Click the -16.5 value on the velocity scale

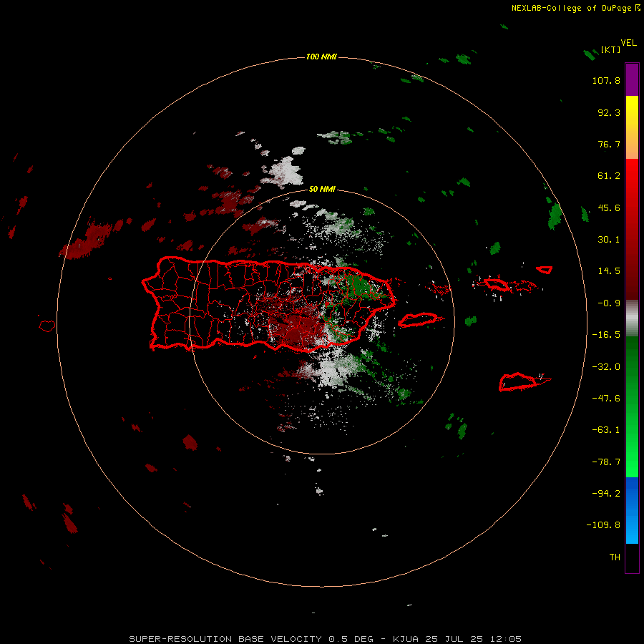point(606,335)
